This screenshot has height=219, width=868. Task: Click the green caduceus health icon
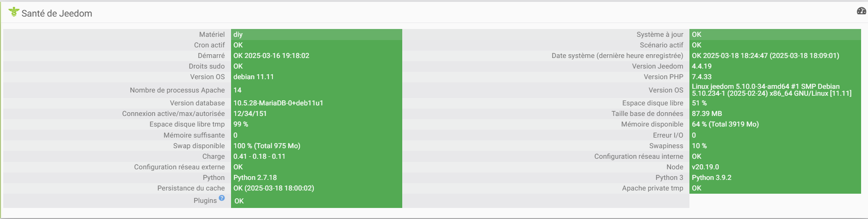click(x=14, y=12)
